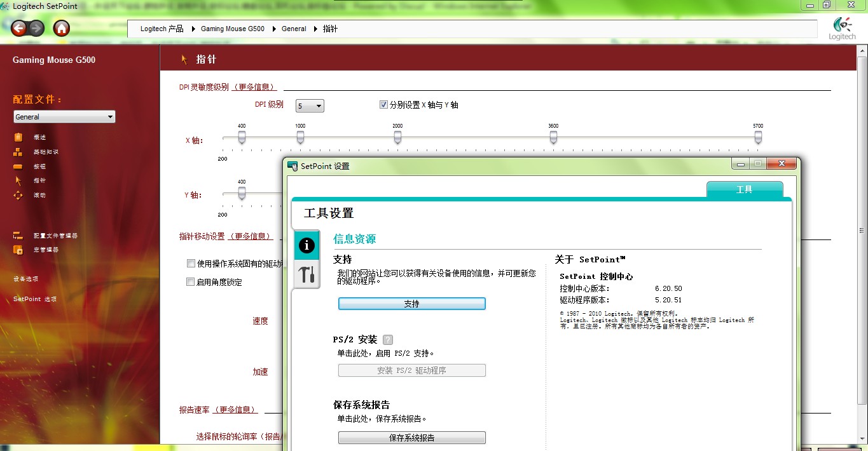Open General breadcrumb item
Viewport: 868px width, 451px height.
point(294,29)
